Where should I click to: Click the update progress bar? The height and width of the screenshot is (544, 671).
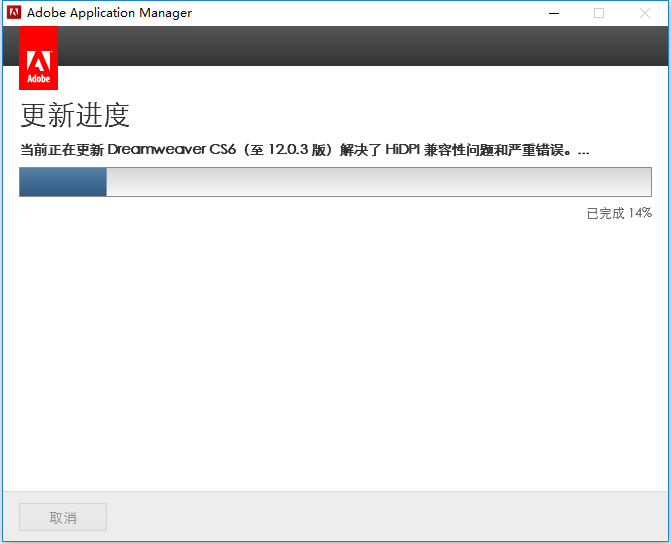click(336, 182)
